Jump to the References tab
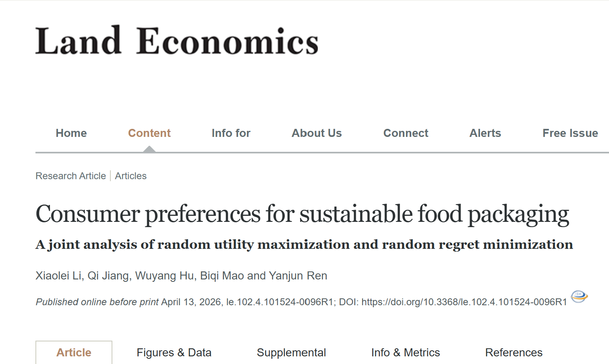Screen dimensions: 609x364 coord(514,353)
